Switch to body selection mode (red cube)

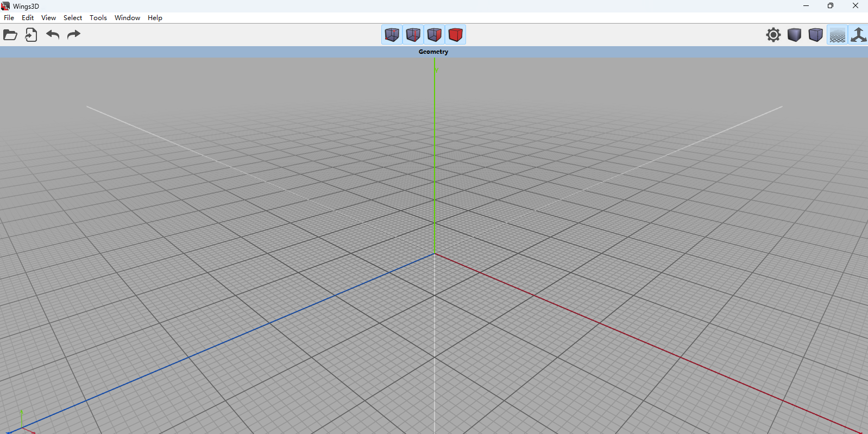[455, 35]
